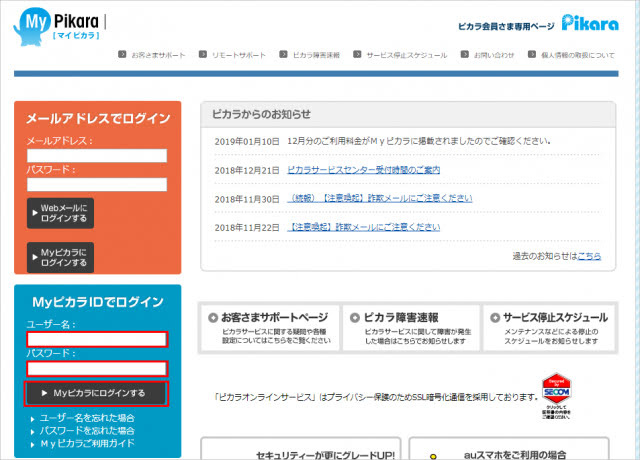Open past notices via こちら link

(x=589, y=256)
